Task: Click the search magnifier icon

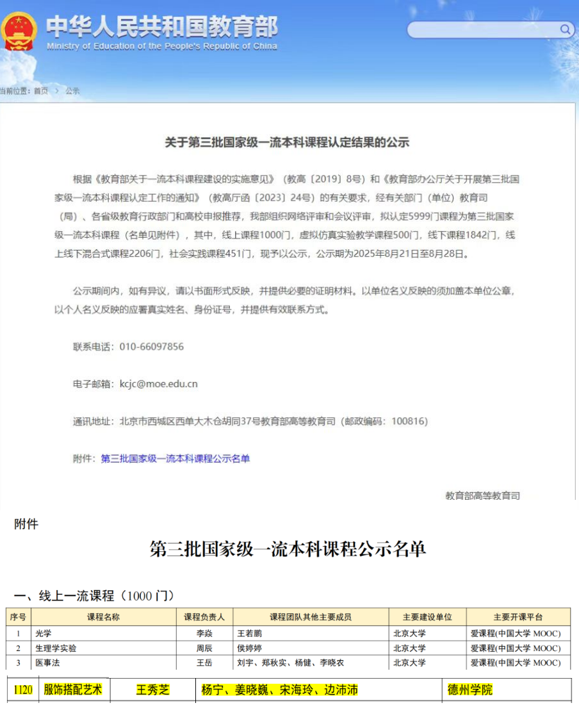Action: tap(565, 29)
